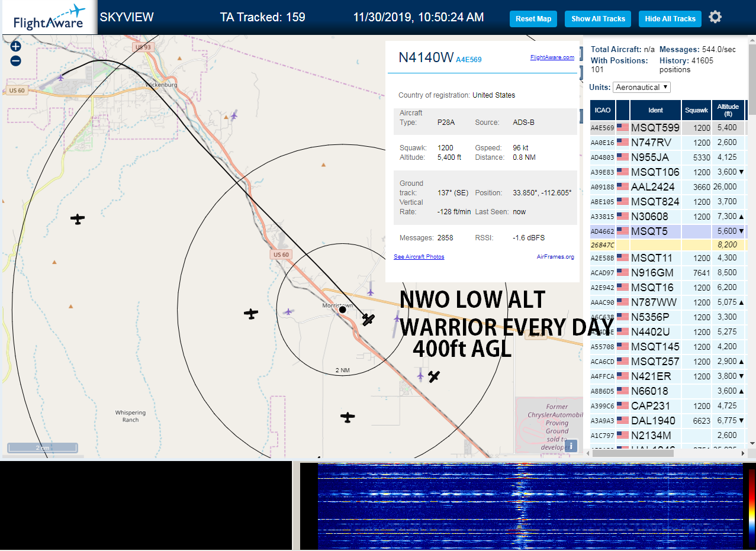
Task: Sort table by Ident column
Action: (656, 110)
